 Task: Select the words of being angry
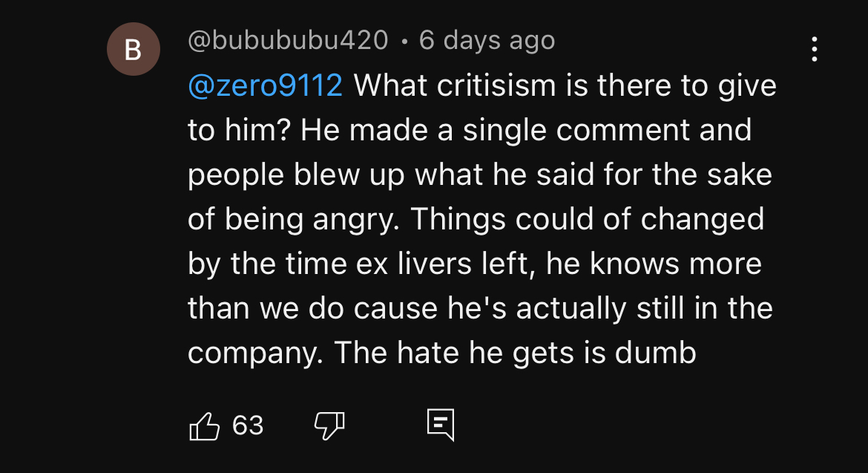tap(293, 219)
